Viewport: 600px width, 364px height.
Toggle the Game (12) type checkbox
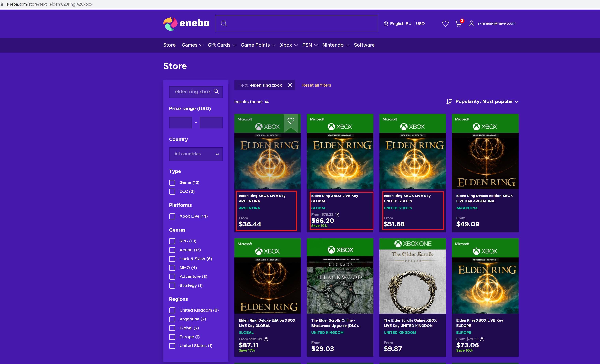click(x=172, y=183)
